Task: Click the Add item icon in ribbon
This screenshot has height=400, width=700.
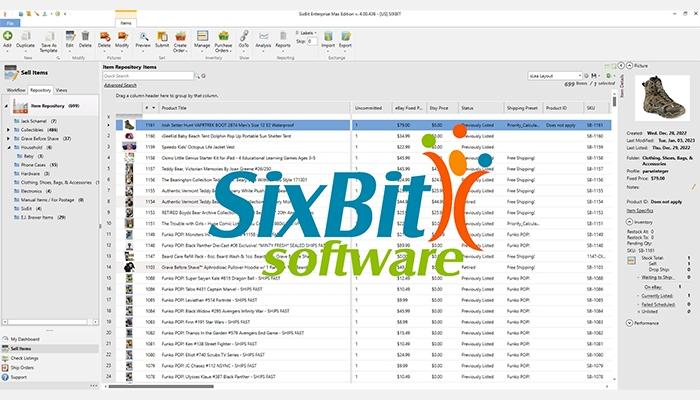Action: 8,36
